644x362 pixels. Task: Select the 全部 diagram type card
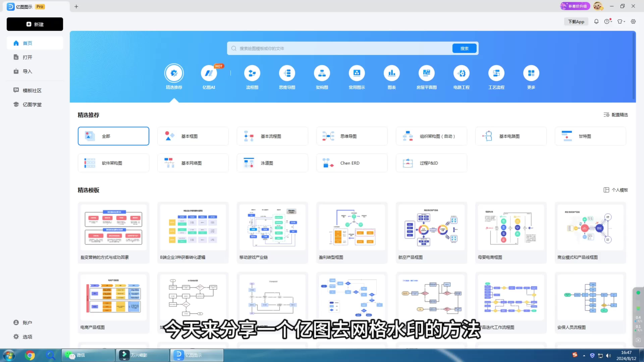114,136
